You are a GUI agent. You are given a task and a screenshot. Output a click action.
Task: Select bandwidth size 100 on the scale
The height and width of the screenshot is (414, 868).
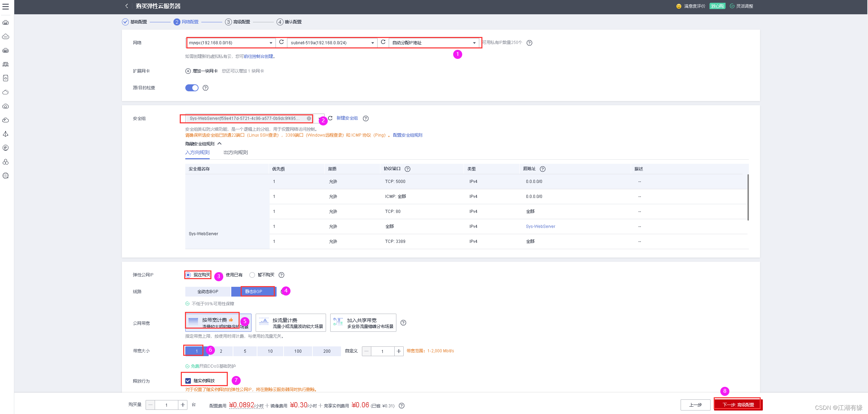pos(298,351)
